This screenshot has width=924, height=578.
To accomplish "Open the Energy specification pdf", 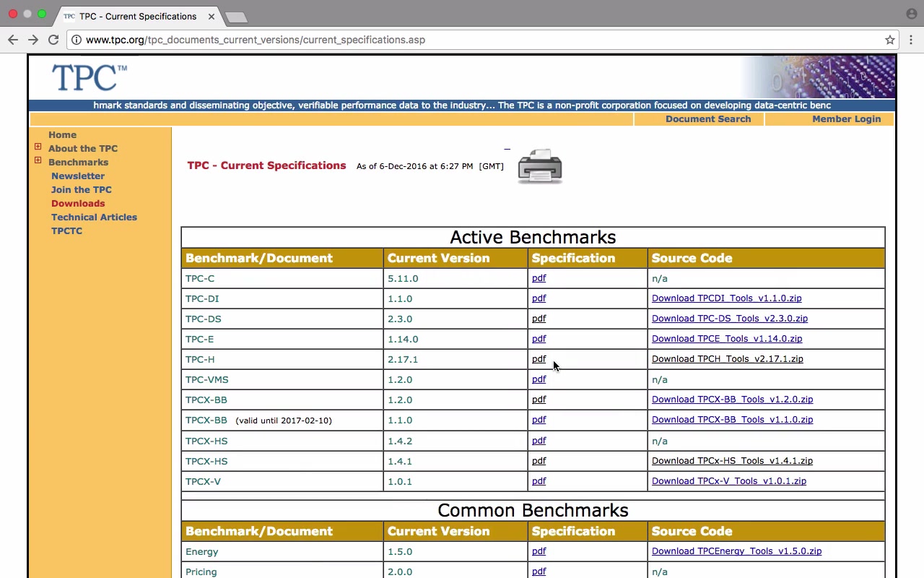I will (x=539, y=551).
